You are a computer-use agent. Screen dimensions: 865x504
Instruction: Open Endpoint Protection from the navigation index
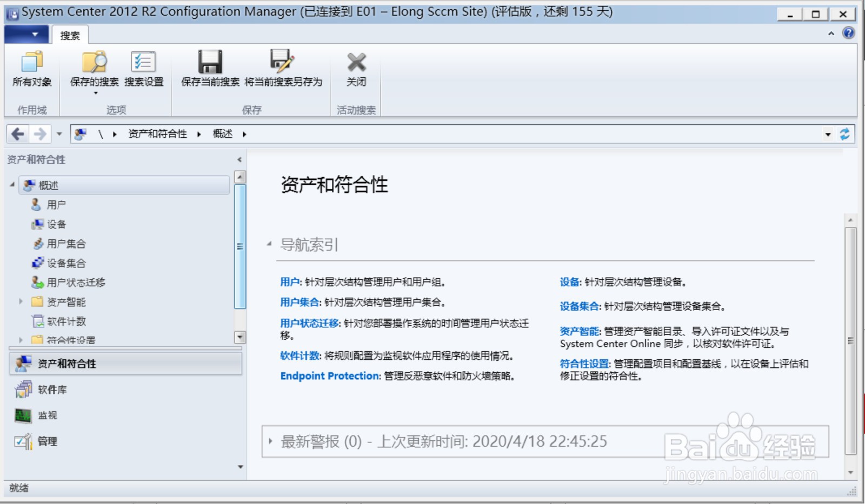pyautogui.click(x=328, y=376)
